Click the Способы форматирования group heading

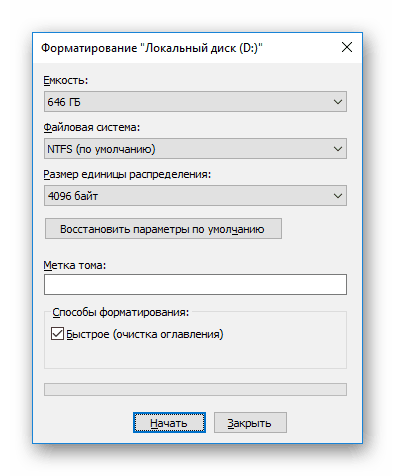tap(121, 312)
